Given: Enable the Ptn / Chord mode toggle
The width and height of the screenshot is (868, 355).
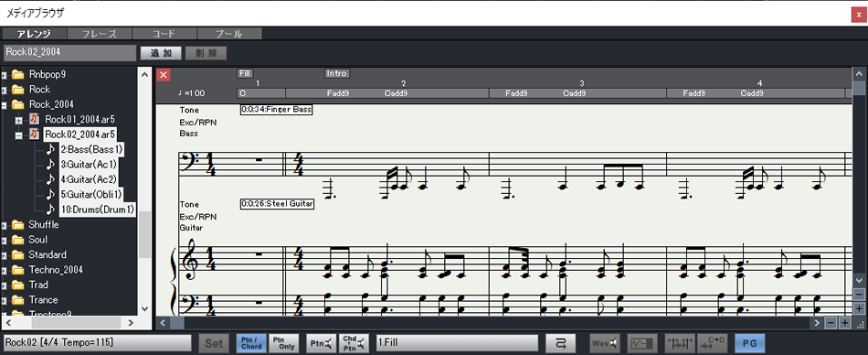Looking at the screenshot, I should click(251, 343).
